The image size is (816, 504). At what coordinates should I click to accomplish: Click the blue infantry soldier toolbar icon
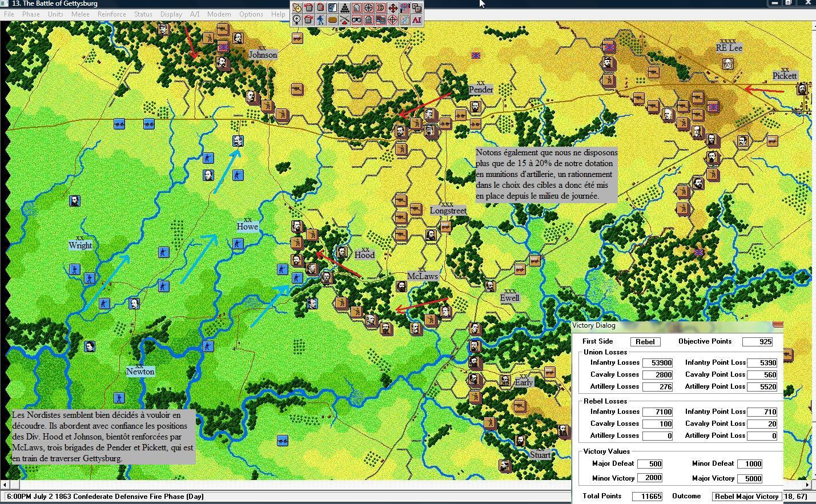coord(321,20)
